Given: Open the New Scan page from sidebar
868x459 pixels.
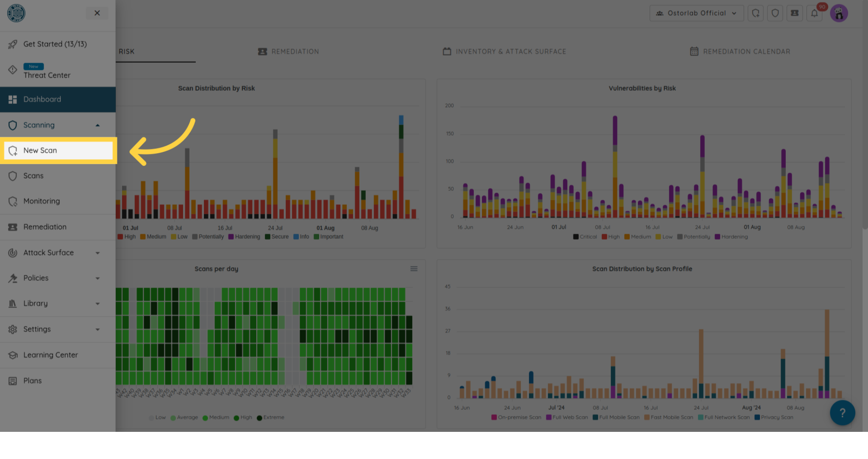Looking at the screenshot, I should tap(40, 150).
